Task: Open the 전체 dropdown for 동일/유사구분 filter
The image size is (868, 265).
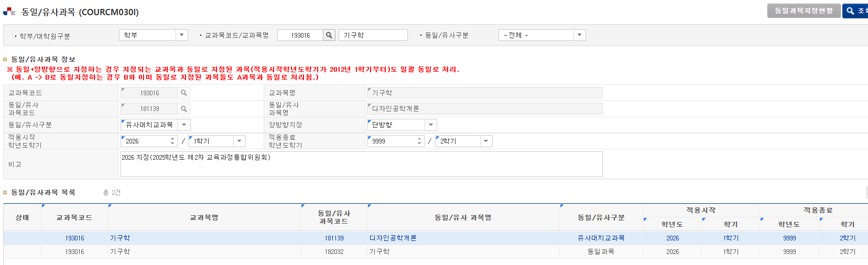Action: pyautogui.click(x=579, y=35)
